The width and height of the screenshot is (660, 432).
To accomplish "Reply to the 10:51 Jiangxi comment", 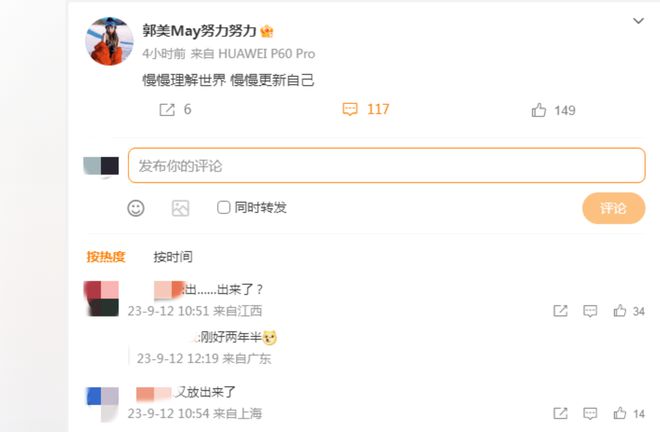I will point(590,311).
